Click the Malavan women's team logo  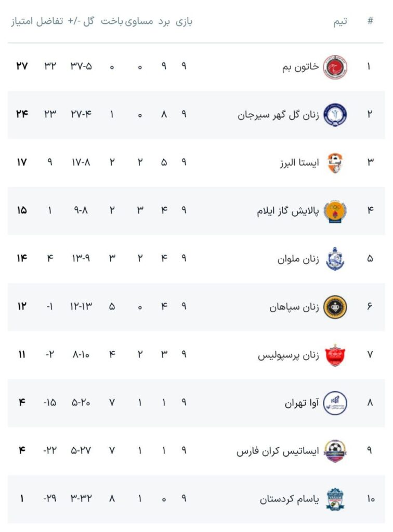[335, 259]
